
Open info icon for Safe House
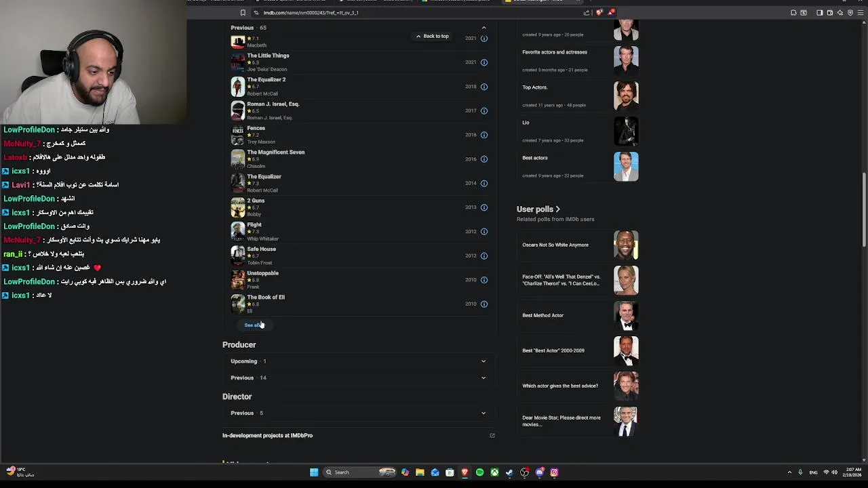tap(484, 256)
